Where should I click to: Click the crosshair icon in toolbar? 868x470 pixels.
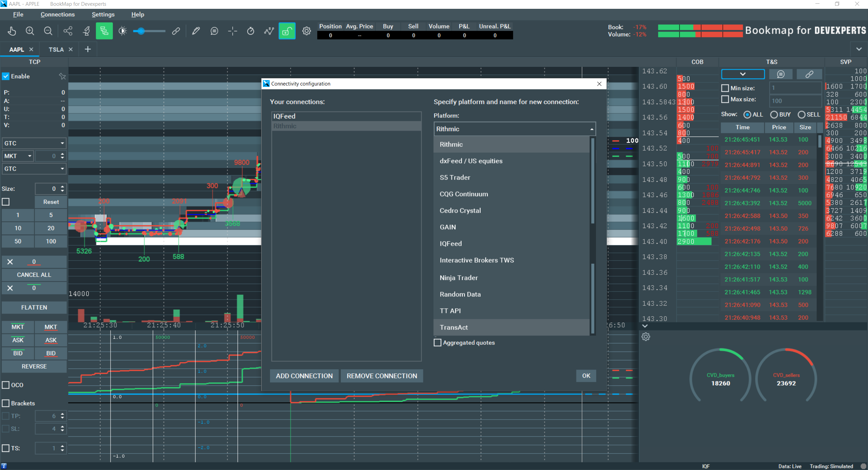tap(232, 31)
